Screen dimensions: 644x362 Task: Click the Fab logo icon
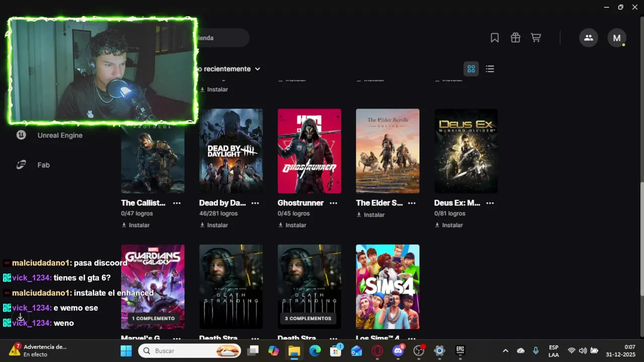click(x=21, y=165)
